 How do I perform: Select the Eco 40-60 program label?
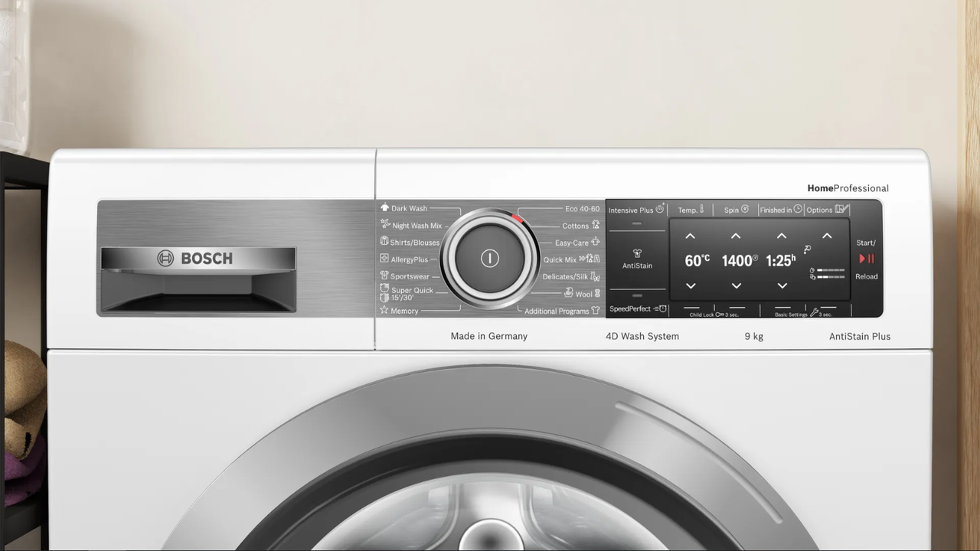(x=582, y=208)
